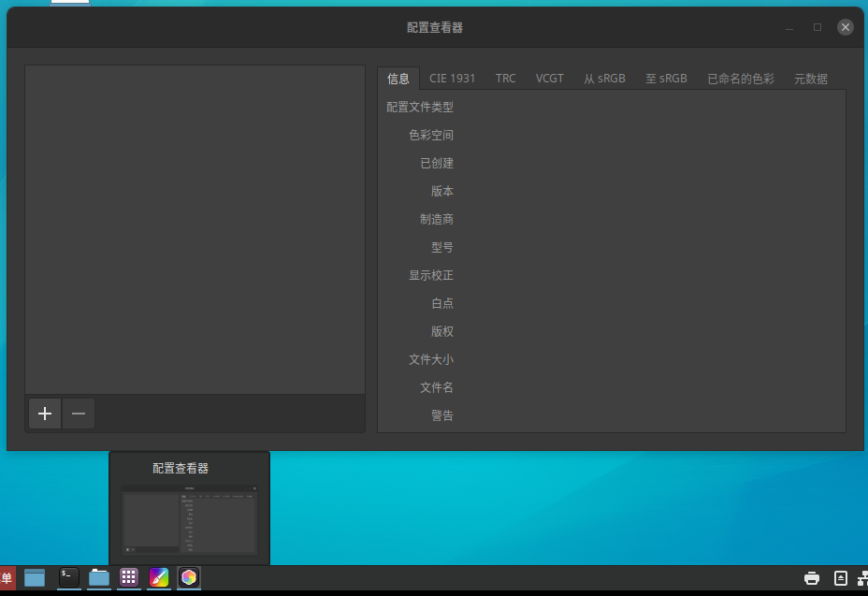Open the red 单 menu button
The height and width of the screenshot is (596, 868).
point(7,577)
